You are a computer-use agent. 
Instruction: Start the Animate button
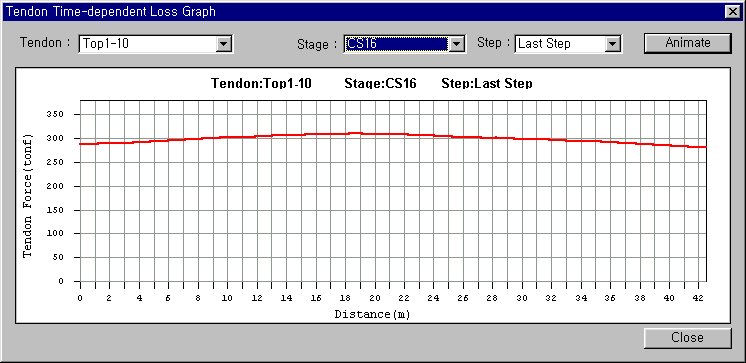tap(687, 43)
